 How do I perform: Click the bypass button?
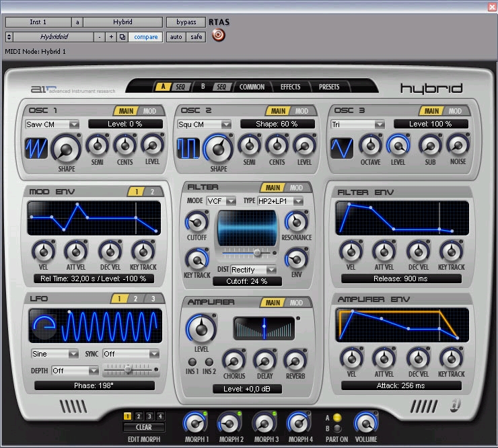[186, 22]
